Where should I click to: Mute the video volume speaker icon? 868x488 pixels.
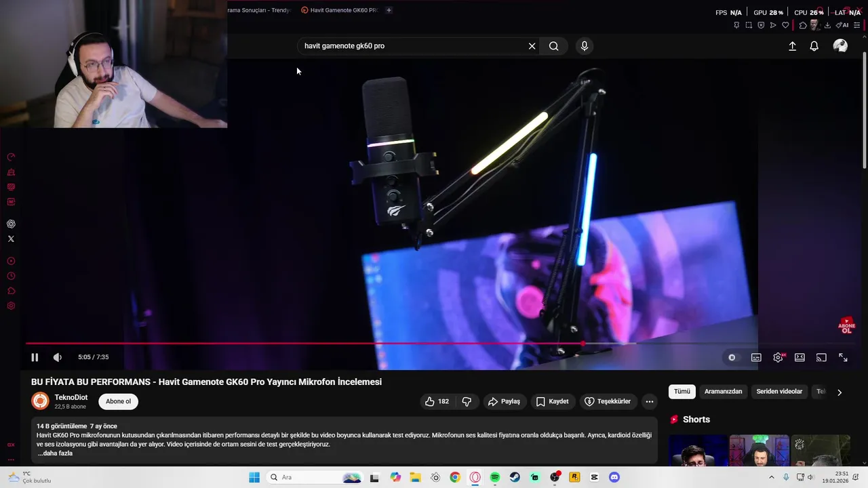coord(58,357)
